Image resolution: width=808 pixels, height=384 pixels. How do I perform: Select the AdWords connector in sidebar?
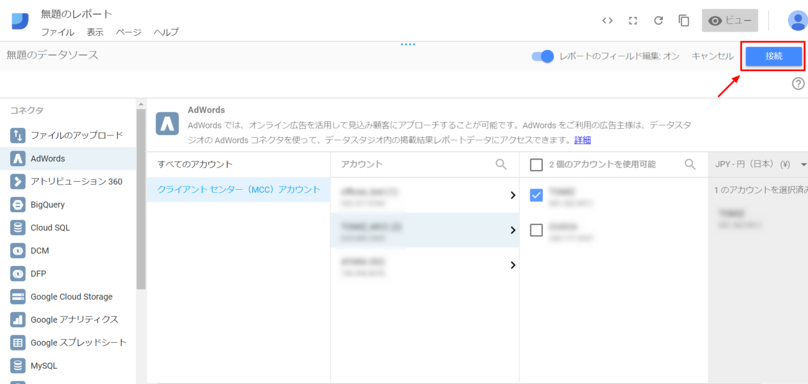coord(68,159)
